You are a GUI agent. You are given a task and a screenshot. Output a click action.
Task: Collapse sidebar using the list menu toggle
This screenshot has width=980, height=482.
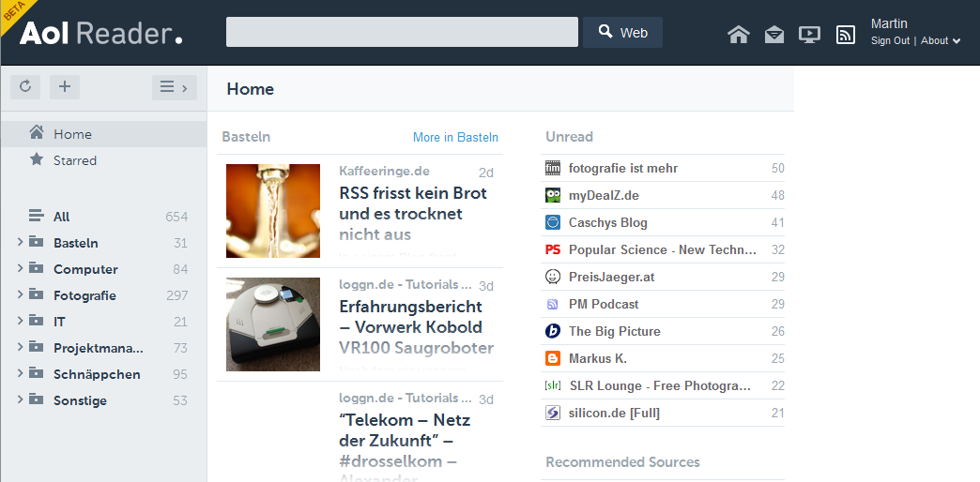174,87
